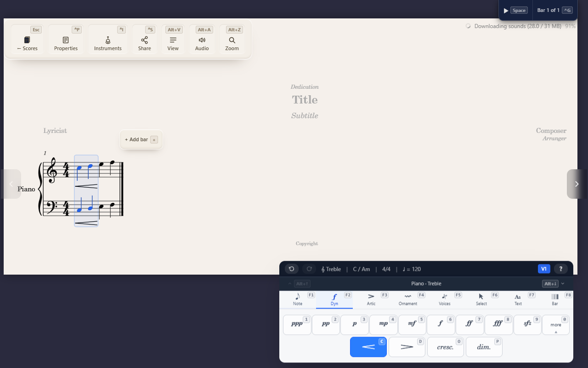Click the redo button

click(x=309, y=269)
